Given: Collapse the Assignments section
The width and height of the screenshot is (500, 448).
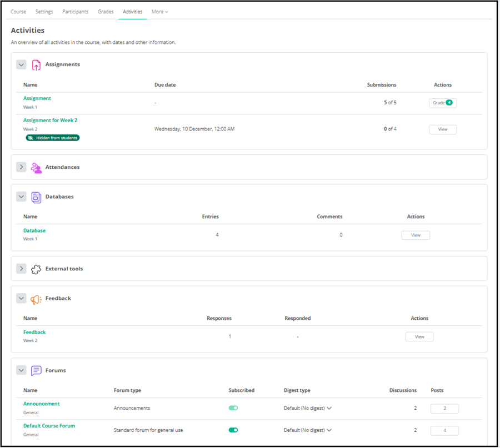Looking at the screenshot, I should click(x=21, y=64).
